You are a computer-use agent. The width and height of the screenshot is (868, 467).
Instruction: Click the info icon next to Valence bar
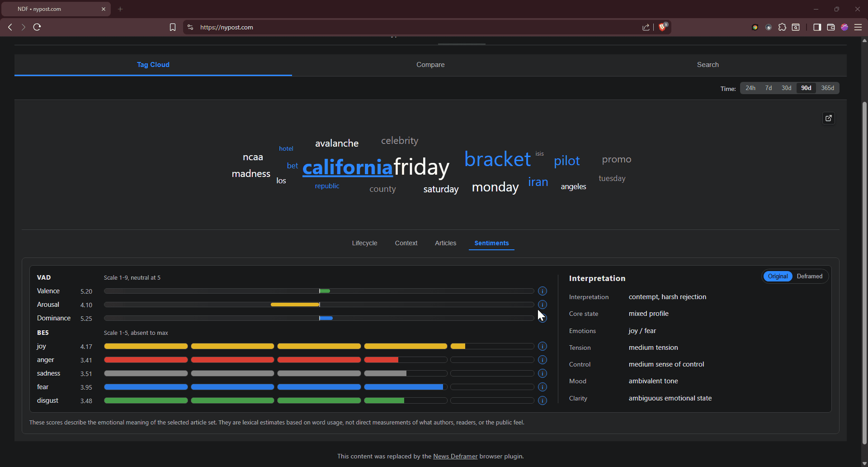tap(542, 291)
